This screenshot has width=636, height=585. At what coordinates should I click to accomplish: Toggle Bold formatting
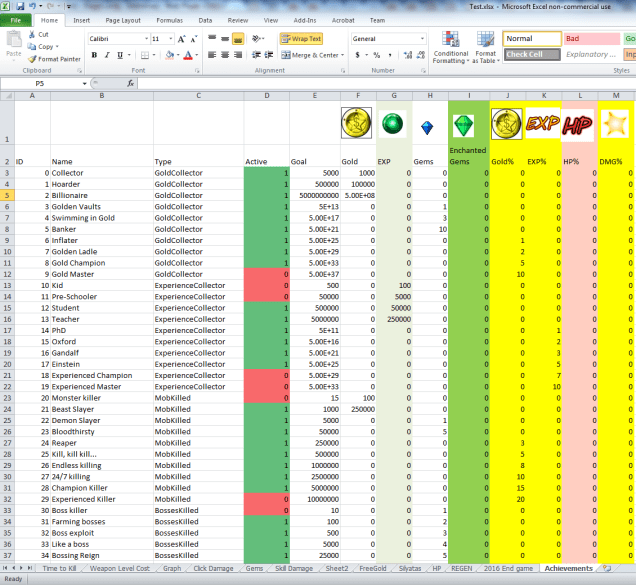pyautogui.click(x=93, y=55)
